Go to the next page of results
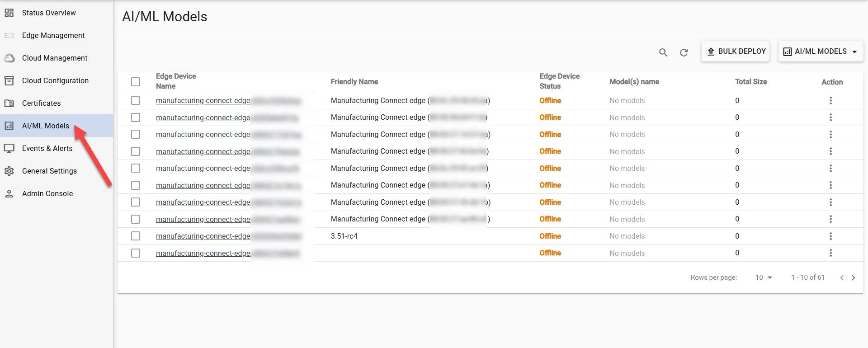868x348 pixels. tap(854, 277)
